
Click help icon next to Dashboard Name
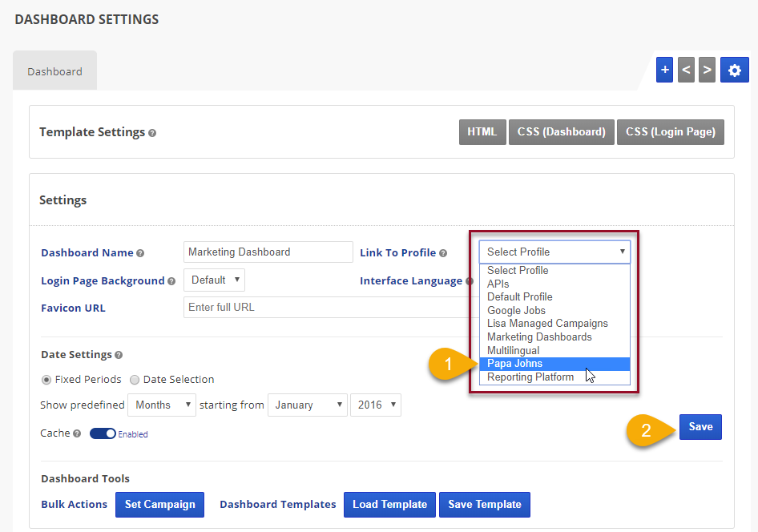(140, 253)
